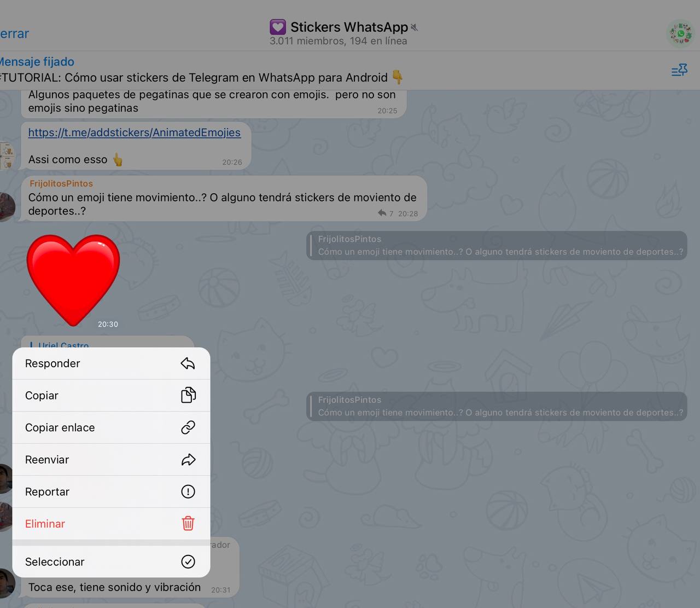The width and height of the screenshot is (700, 608).
Task: Choose Copiar in the context menu
Action: coord(112,395)
